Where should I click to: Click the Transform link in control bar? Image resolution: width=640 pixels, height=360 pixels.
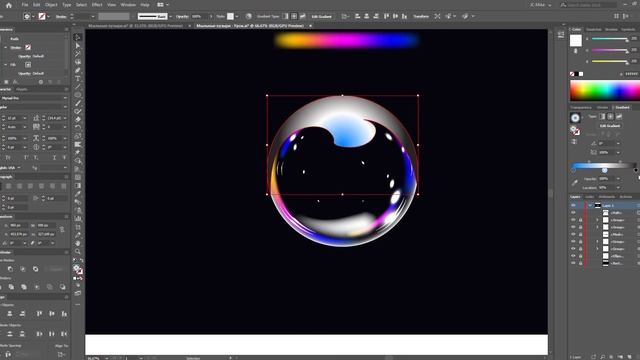(x=421, y=16)
